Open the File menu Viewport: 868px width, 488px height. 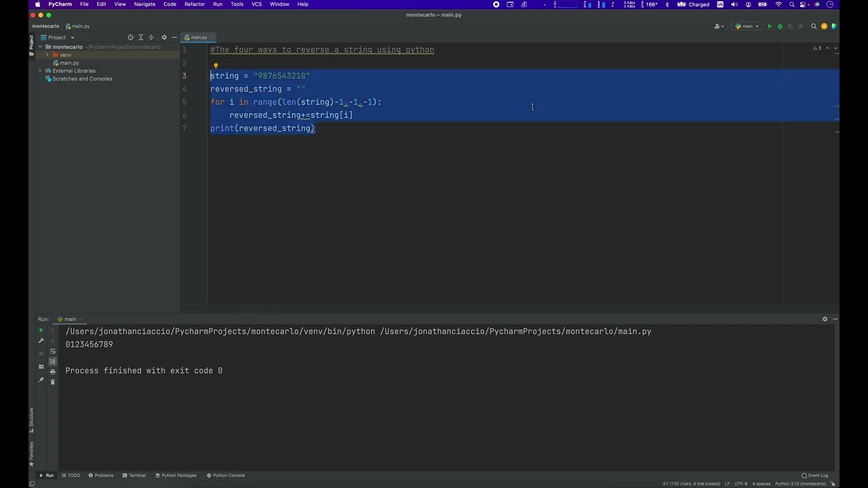pos(84,4)
